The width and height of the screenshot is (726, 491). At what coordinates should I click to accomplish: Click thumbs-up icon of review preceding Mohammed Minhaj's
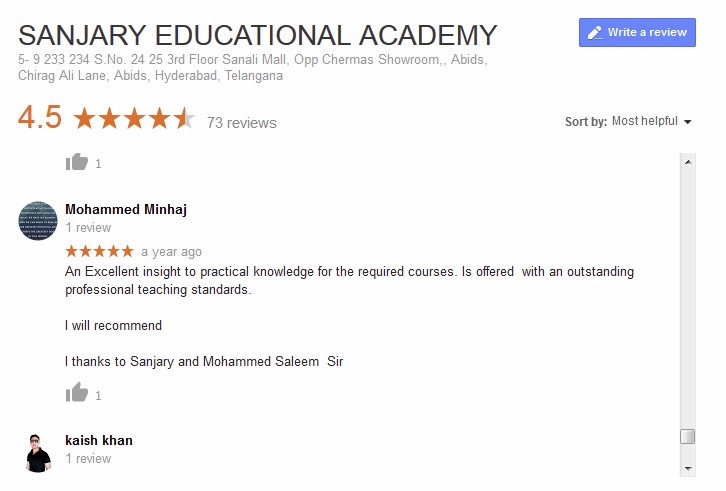77,162
